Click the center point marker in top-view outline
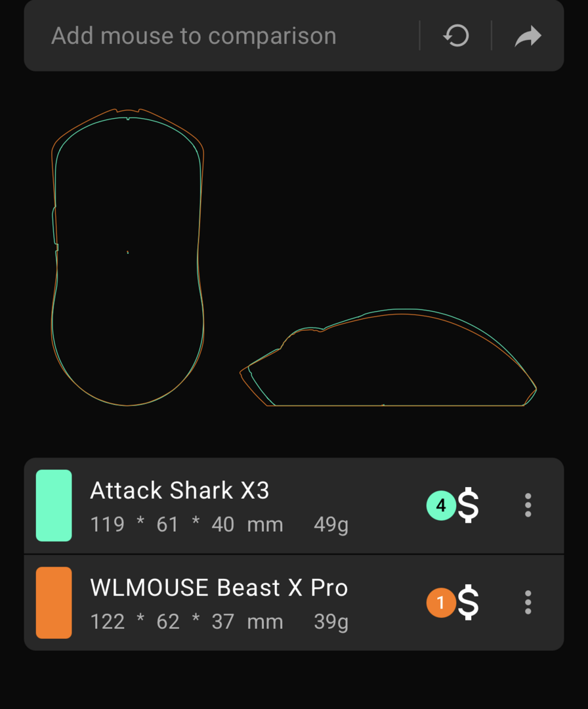The image size is (588, 709). (x=127, y=252)
